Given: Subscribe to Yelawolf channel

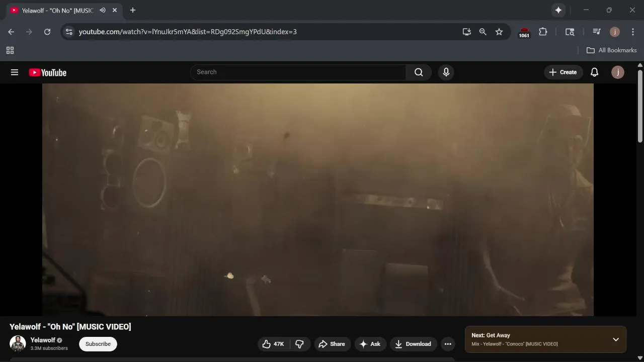Looking at the screenshot, I should tap(98, 344).
